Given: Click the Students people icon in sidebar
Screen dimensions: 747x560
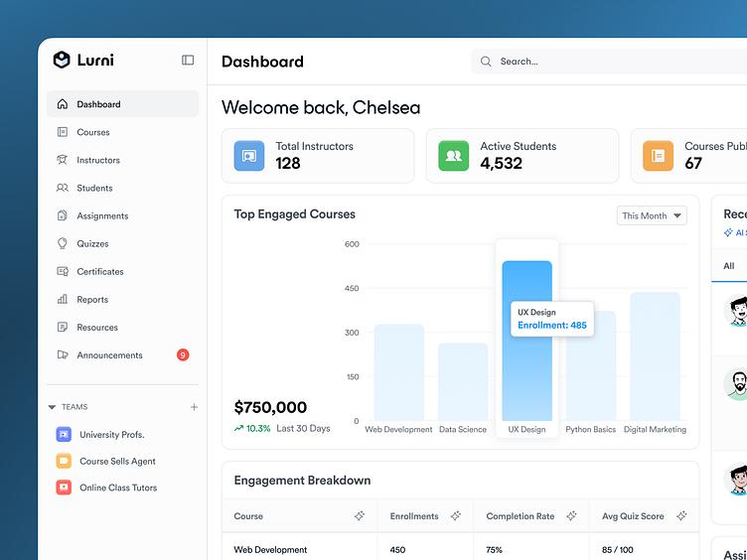Looking at the screenshot, I should tap(63, 188).
